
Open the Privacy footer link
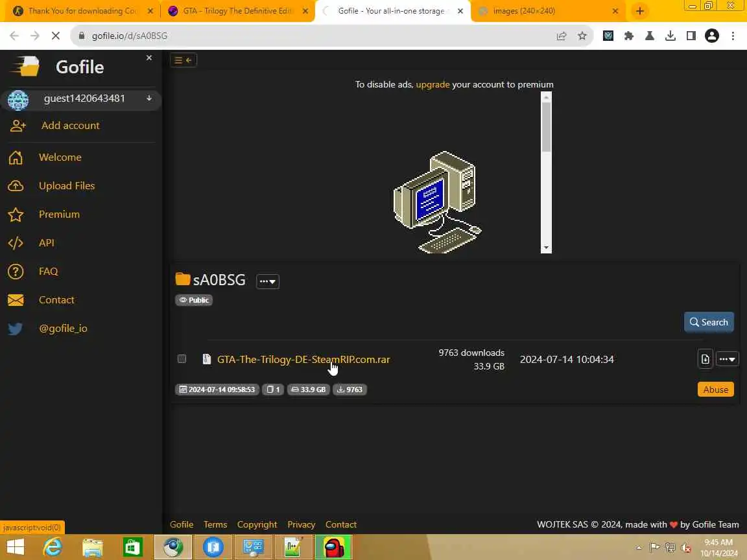[x=301, y=524]
